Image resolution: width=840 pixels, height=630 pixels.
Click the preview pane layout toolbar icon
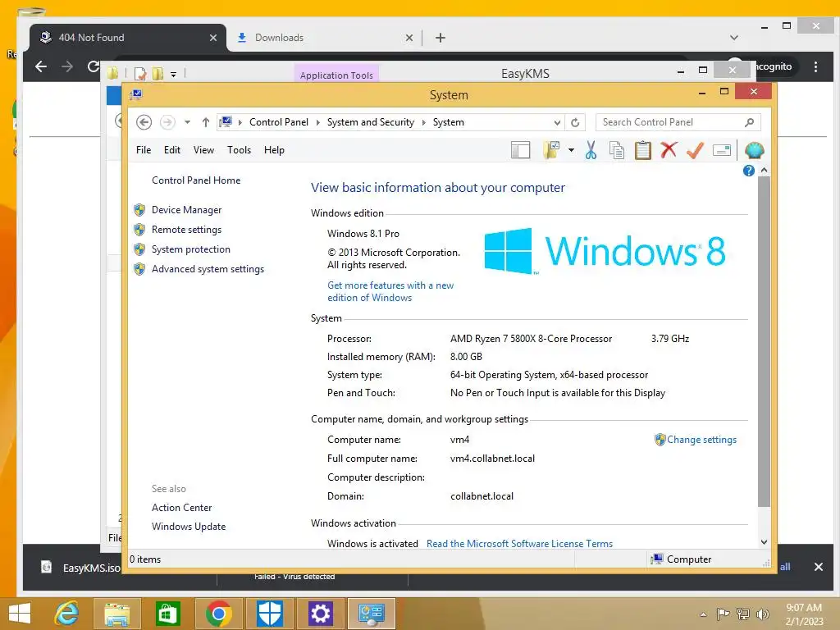click(520, 151)
